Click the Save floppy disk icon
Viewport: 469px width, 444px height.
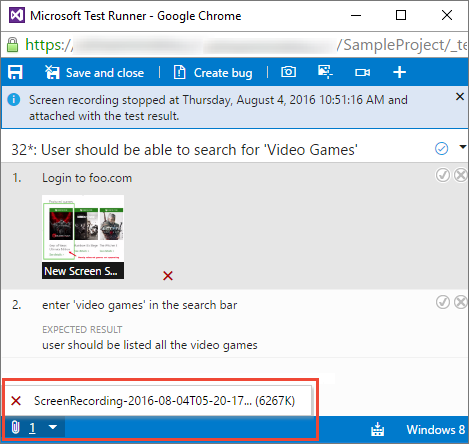[15, 72]
